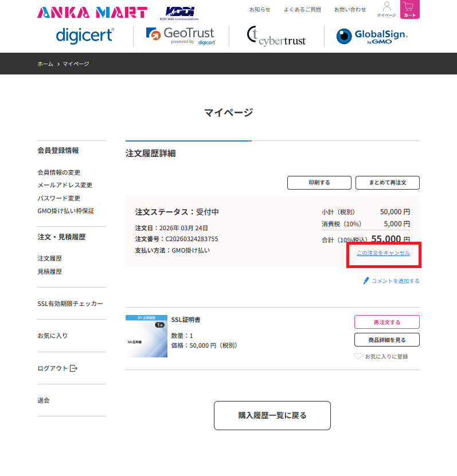Click the heart icon to add favorite
The height and width of the screenshot is (476, 457).
click(358, 356)
